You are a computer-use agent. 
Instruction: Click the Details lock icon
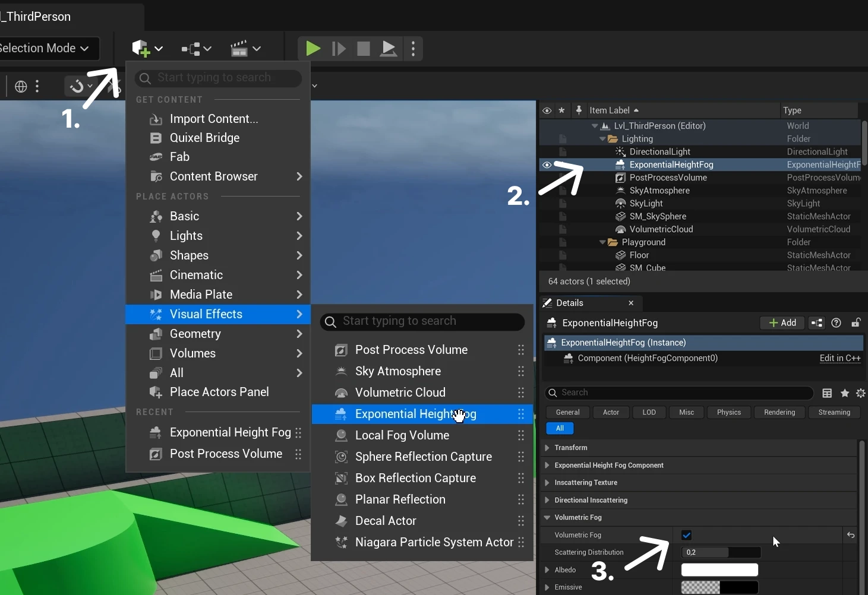(x=856, y=323)
